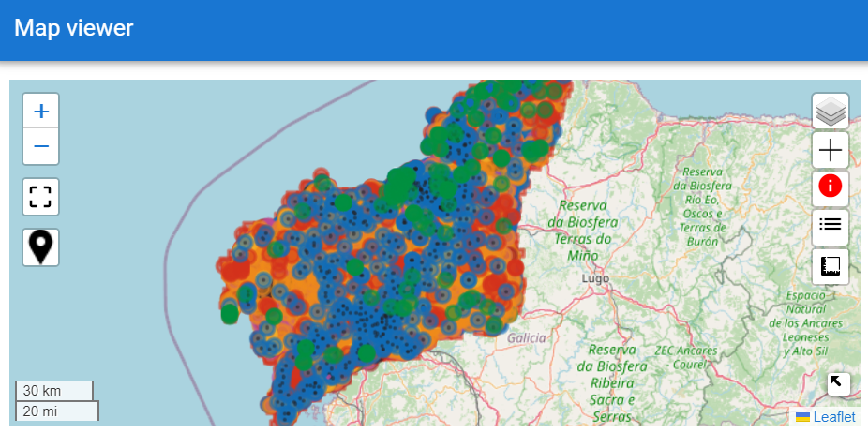The width and height of the screenshot is (868, 433).
Task: Activate the crosshair coordinates tool
Action: [831, 150]
